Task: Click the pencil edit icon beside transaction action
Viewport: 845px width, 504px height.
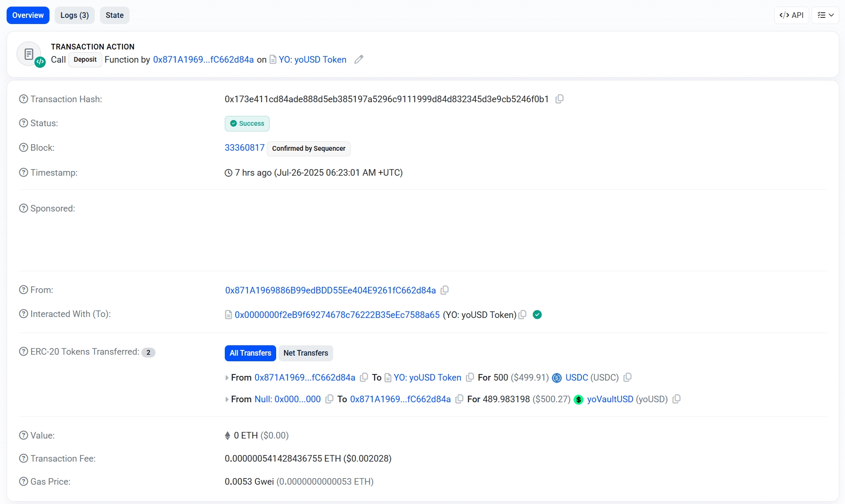Action: click(359, 59)
